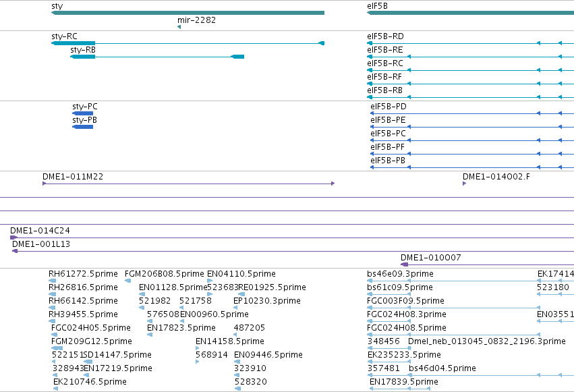Click feature label 348456

(x=384, y=341)
